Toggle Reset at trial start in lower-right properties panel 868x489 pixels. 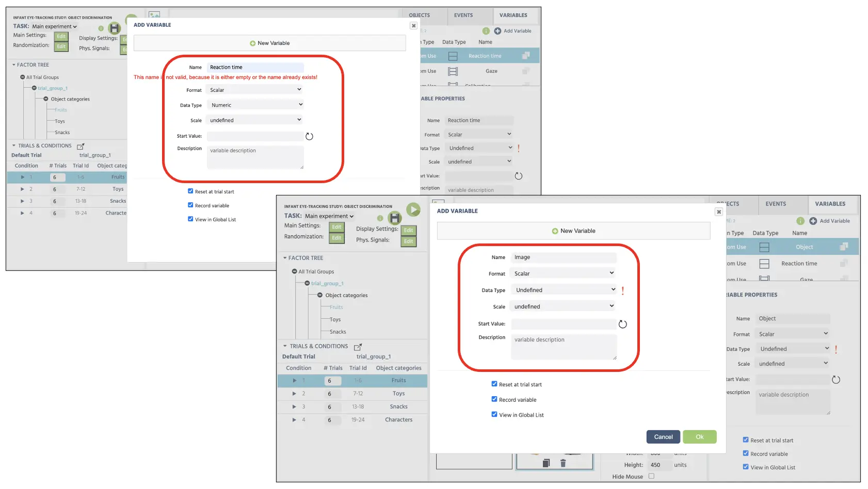click(x=746, y=440)
